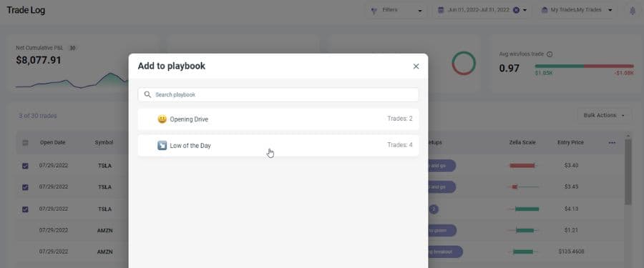
Task: Click the 0.97 avg win/loss value
Action: click(509, 68)
